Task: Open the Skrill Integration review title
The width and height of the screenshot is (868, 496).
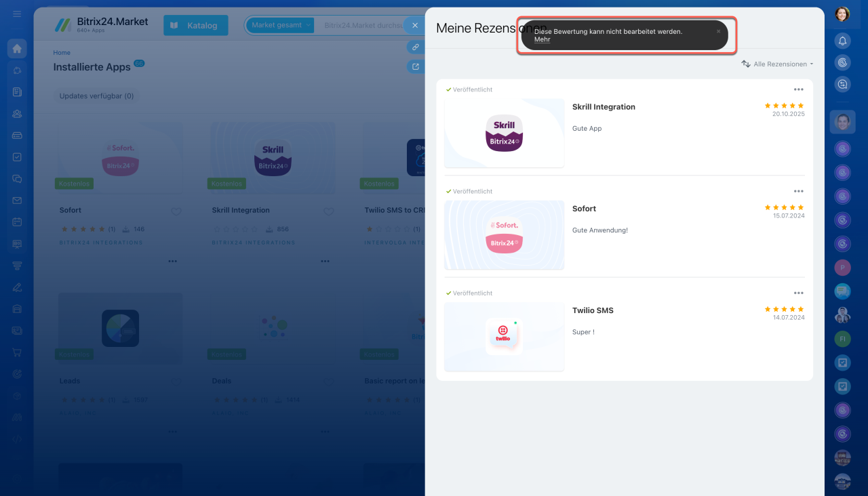Action: (x=604, y=107)
